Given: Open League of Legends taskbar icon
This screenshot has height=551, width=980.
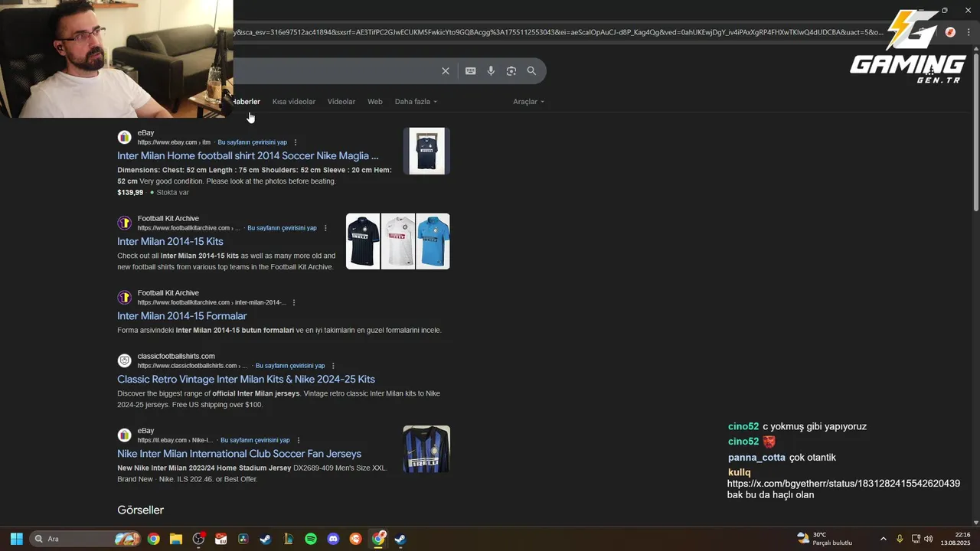Looking at the screenshot, I should (x=288, y=539).
